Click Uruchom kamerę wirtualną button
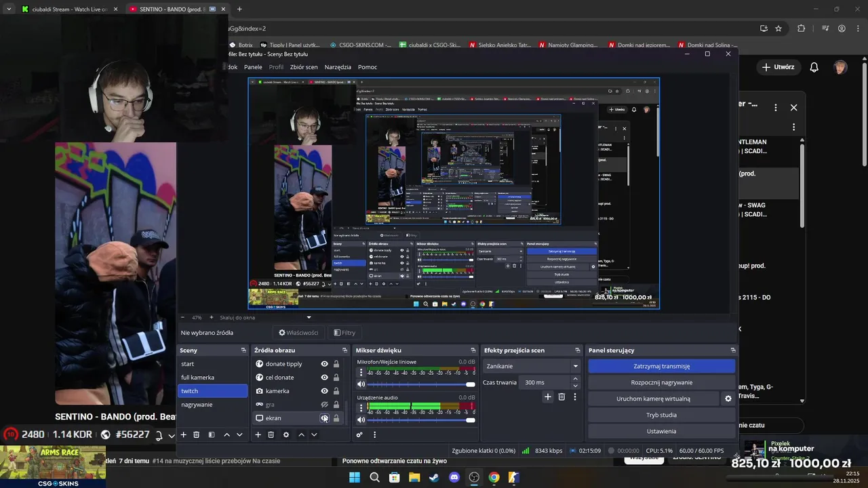Image resolution: width=868 pixels, height=488 pixels. pos(653,399)
